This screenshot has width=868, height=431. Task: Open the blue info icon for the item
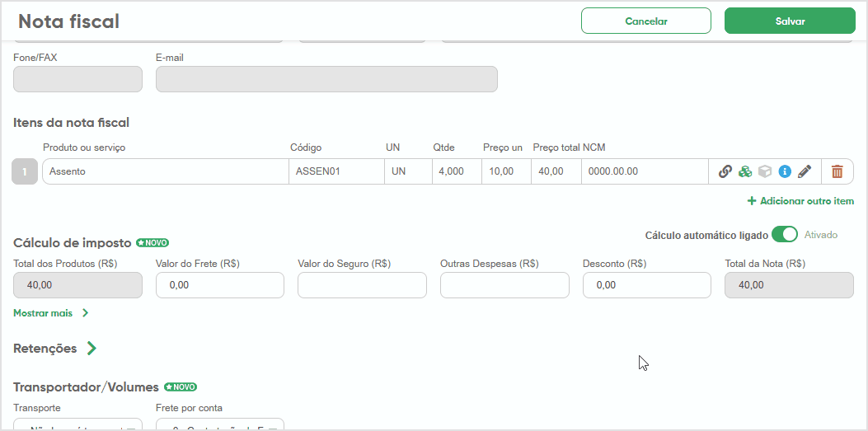(x=785, y=171)
